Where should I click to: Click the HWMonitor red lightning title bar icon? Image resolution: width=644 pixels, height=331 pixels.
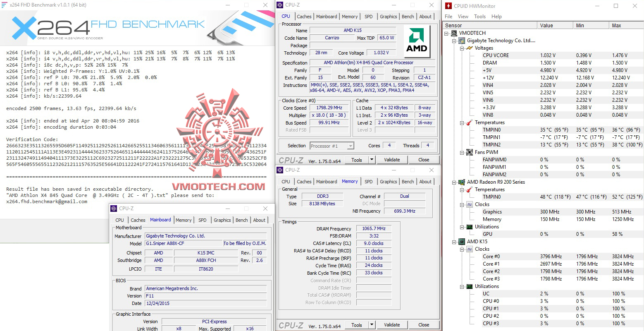click(x=448, y=6)
